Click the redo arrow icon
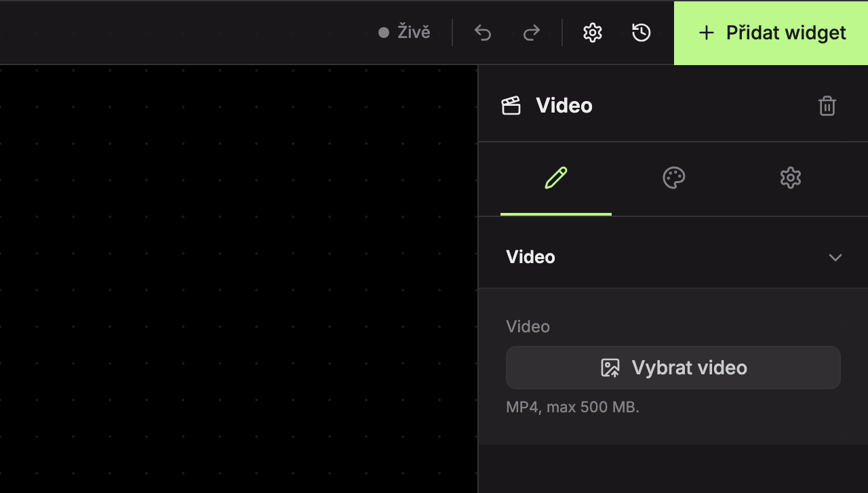This screenshot has width=868, height=493. coord(532,33)
